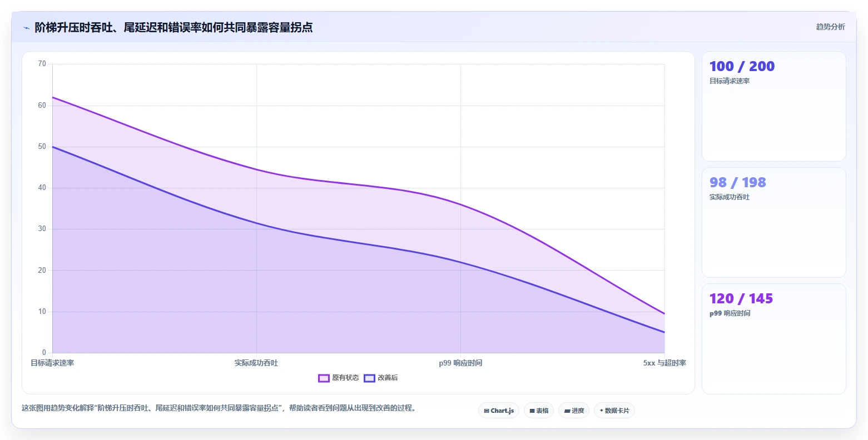
Task: Select the 表格 tag
Action: (539, 411)
